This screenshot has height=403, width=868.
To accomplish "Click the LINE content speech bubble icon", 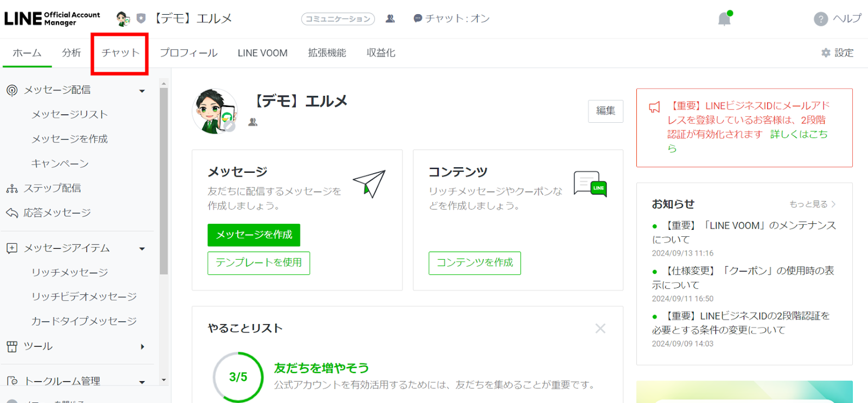I will click(590, 184).
